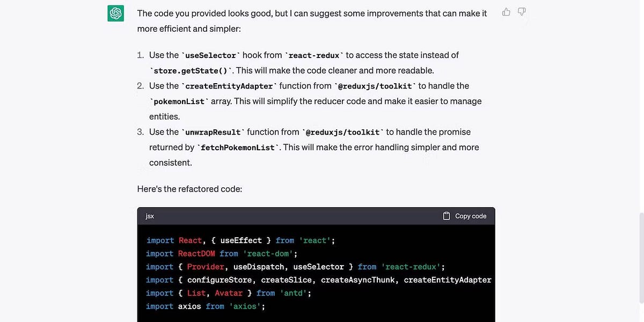The height and width of the screenshot is (322, 644).
Task: Click the inline code 'react-redux' in step 1
Action: pos(314,55)
